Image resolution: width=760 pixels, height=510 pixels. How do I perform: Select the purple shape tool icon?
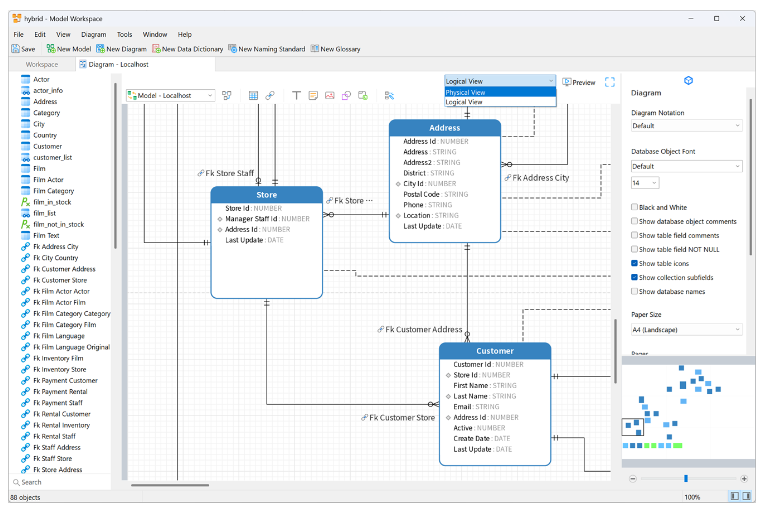pos(346,96)
